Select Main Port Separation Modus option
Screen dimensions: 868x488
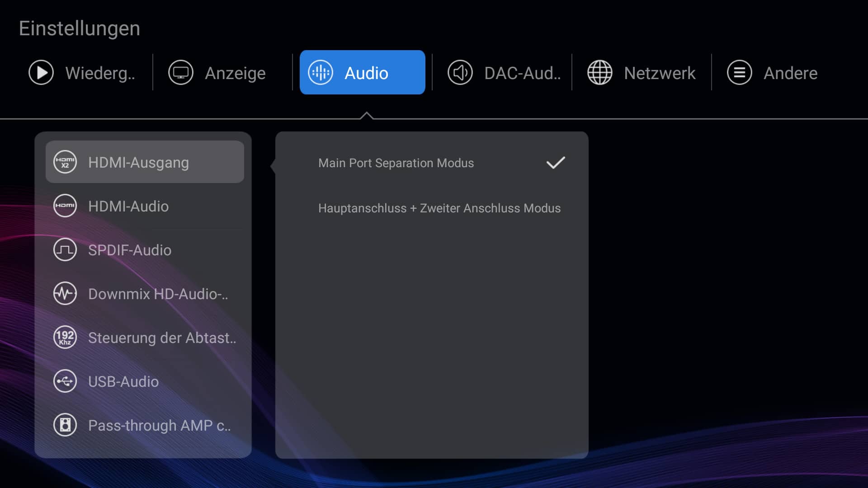click(x=396, y=163)
